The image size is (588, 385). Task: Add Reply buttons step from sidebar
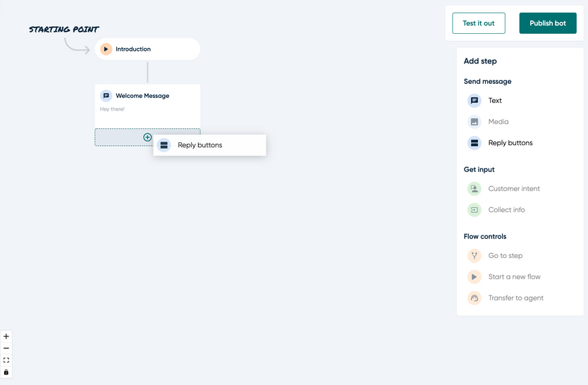(500, 143)
